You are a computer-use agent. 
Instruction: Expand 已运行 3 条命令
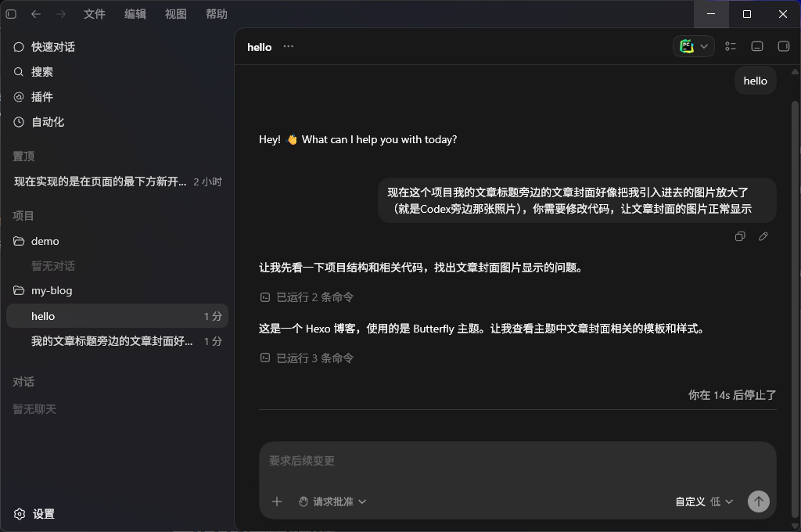click(307, 358)
